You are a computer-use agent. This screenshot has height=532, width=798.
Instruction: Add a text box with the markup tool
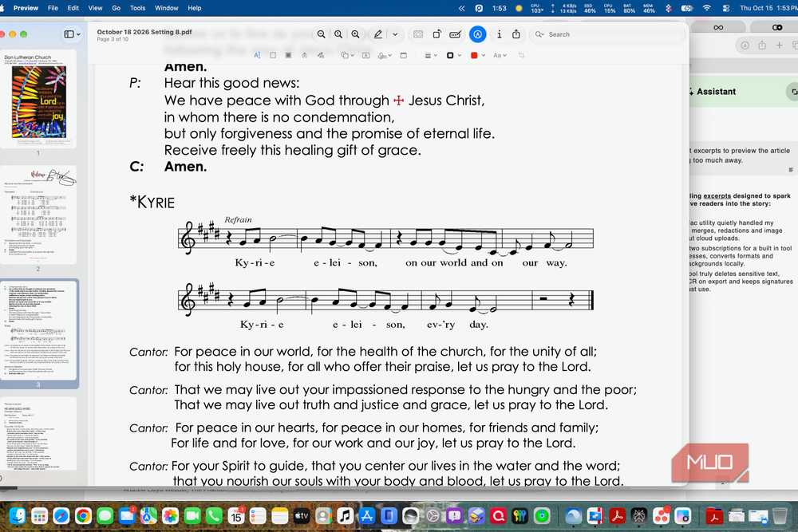click(x=366, y=55)
